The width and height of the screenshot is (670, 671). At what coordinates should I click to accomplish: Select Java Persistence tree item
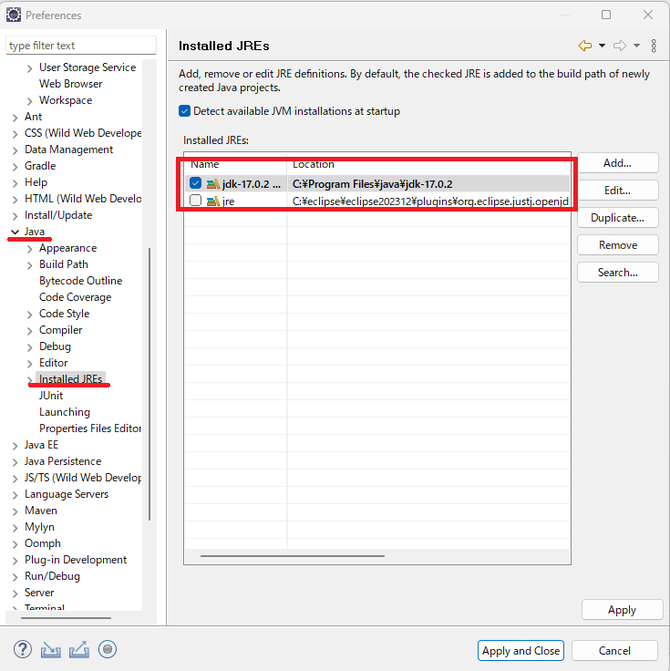[x=62, y=461]
